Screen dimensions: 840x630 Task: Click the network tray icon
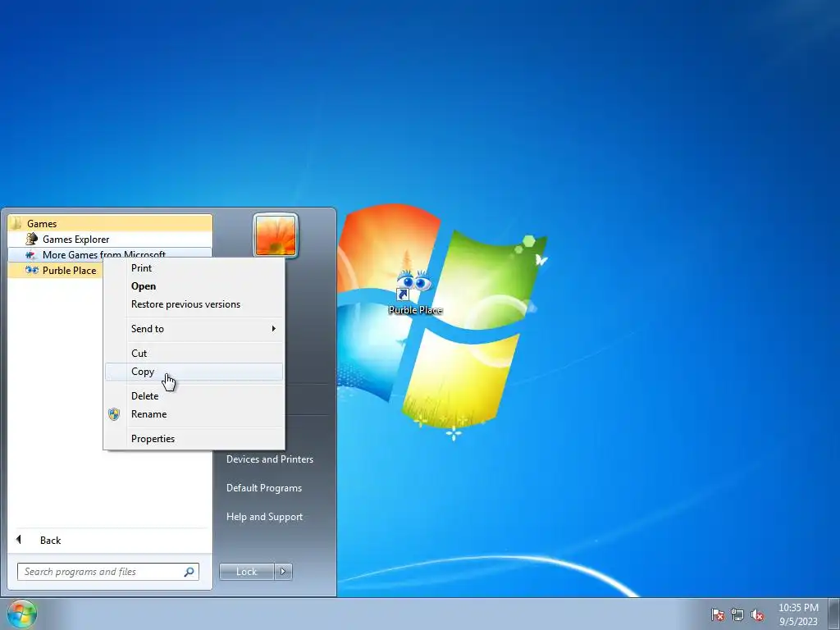point(737,614)
